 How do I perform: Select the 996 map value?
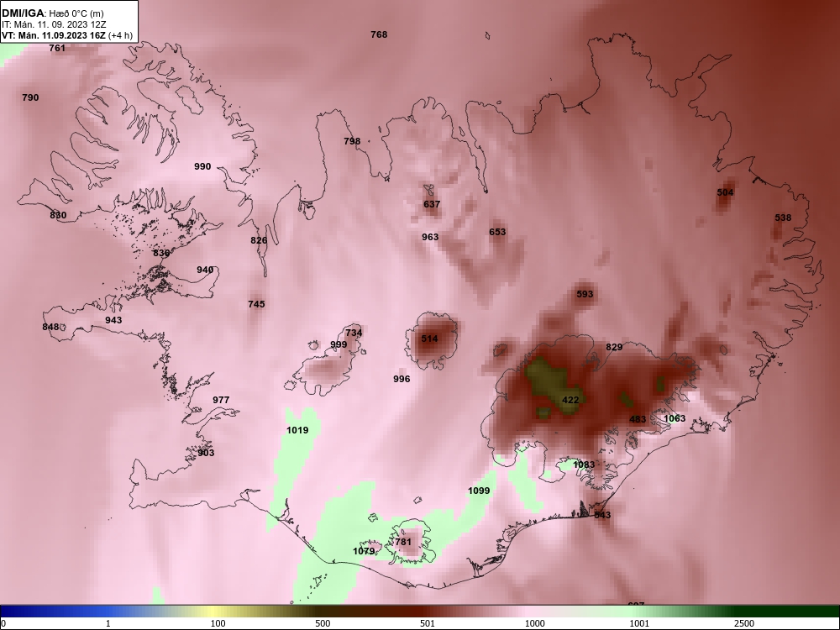402,380
